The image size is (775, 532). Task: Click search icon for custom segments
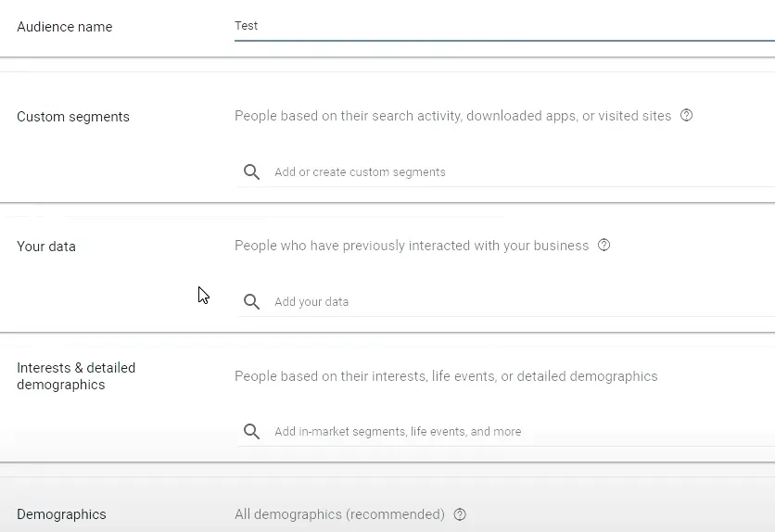coord(251,171)
